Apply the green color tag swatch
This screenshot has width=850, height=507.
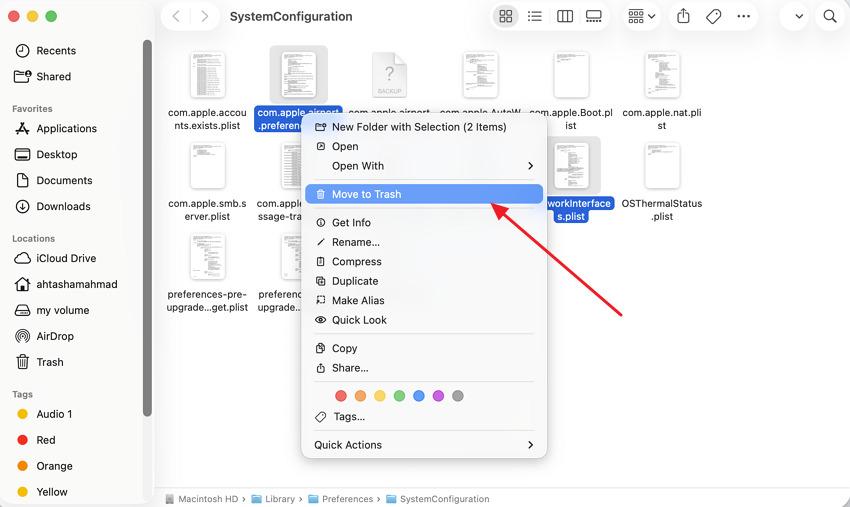[400, 396]
